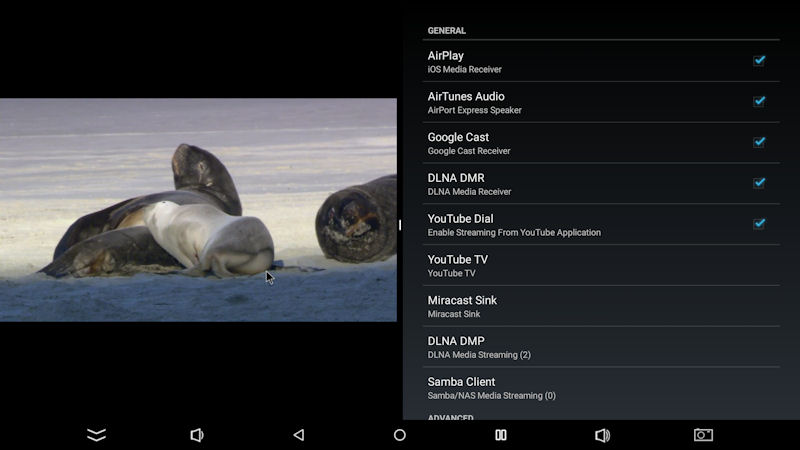Click 'iOS Media Receiver' subtitle

464,69
